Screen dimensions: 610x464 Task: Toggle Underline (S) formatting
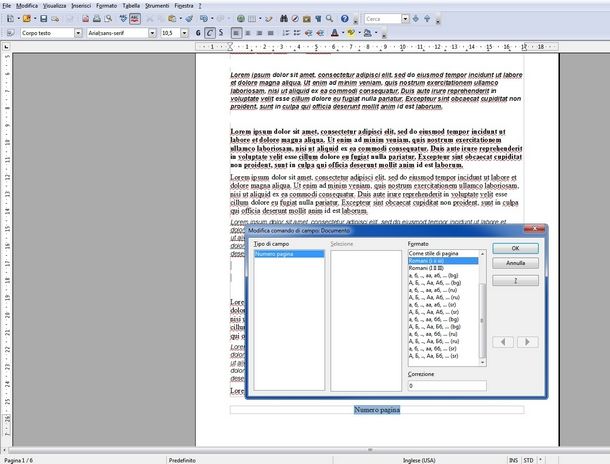(x=221, y=33)
